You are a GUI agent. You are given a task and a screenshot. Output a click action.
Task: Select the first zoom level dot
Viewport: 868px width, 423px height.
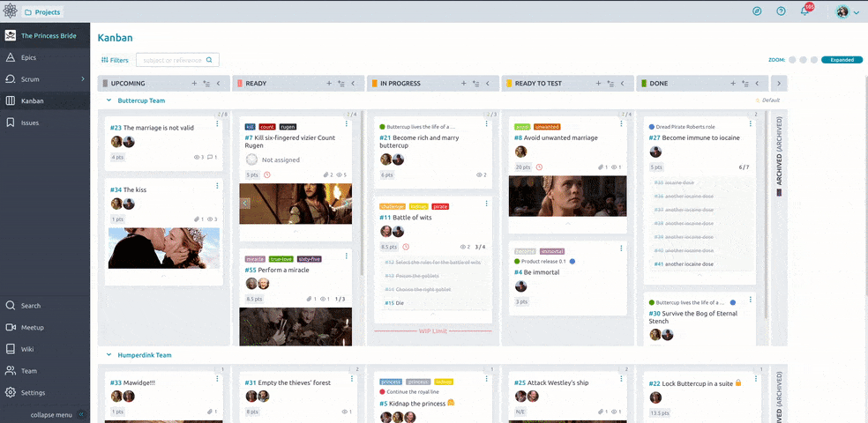pos(793,60)
